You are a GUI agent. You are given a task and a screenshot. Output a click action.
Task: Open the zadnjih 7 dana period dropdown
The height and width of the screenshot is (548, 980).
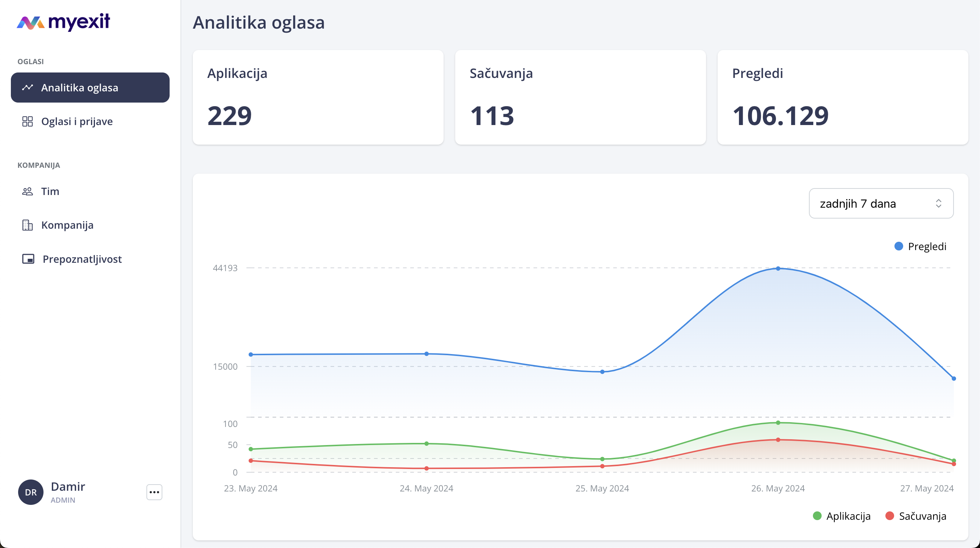(881, 203)
